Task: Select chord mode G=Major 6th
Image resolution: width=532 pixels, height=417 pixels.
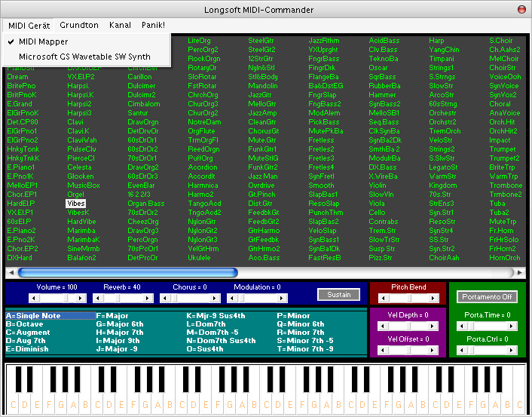Action: (x=120, y=324)
